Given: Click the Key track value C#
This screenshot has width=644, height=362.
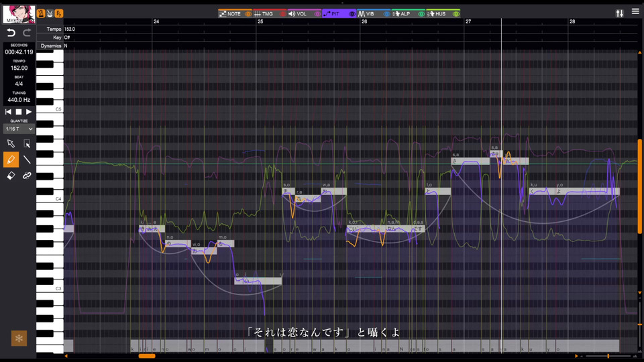Looking at the screenshot, I should 67,38.
